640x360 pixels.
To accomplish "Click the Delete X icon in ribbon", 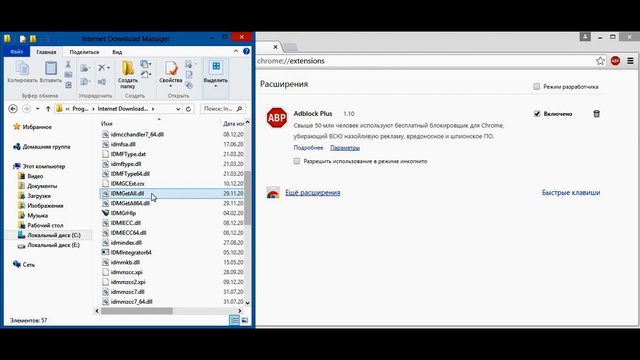I will click(x=102, y=68).
